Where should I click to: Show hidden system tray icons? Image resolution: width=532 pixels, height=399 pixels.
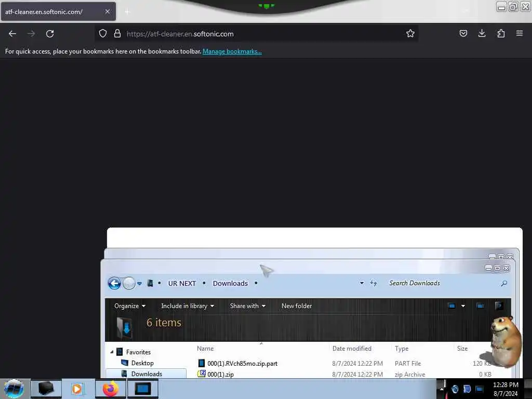[442, 389]
